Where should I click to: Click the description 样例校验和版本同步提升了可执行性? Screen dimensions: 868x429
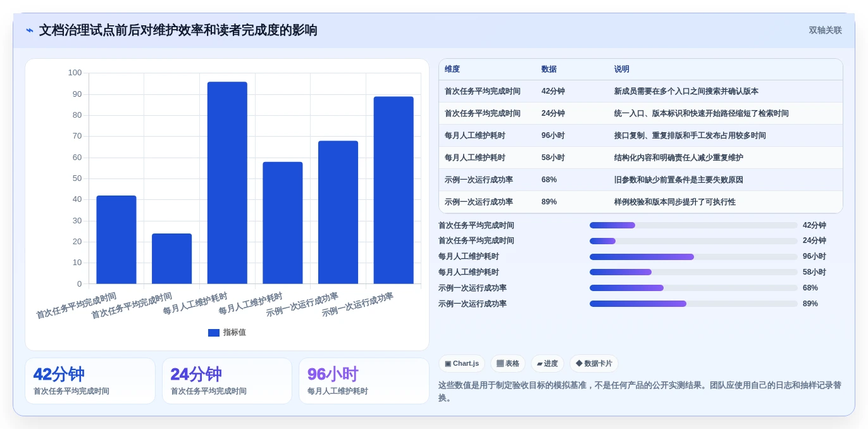[x=675, y=202]
